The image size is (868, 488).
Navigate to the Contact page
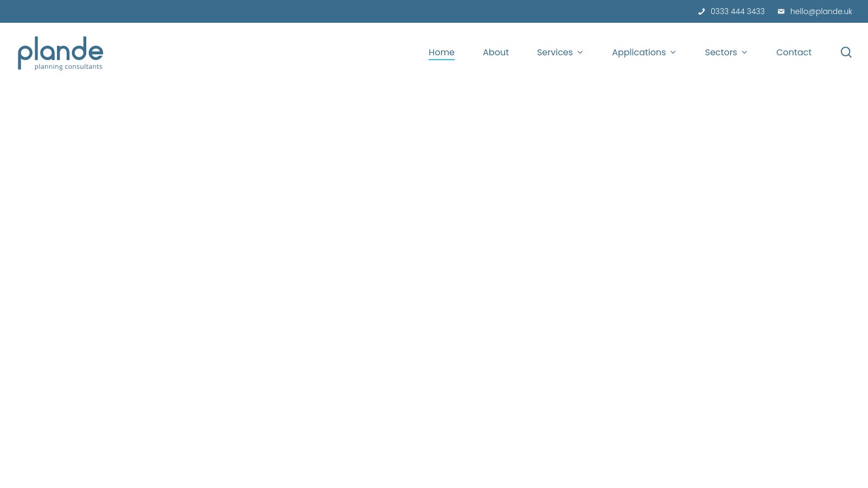tap(794, 52)
